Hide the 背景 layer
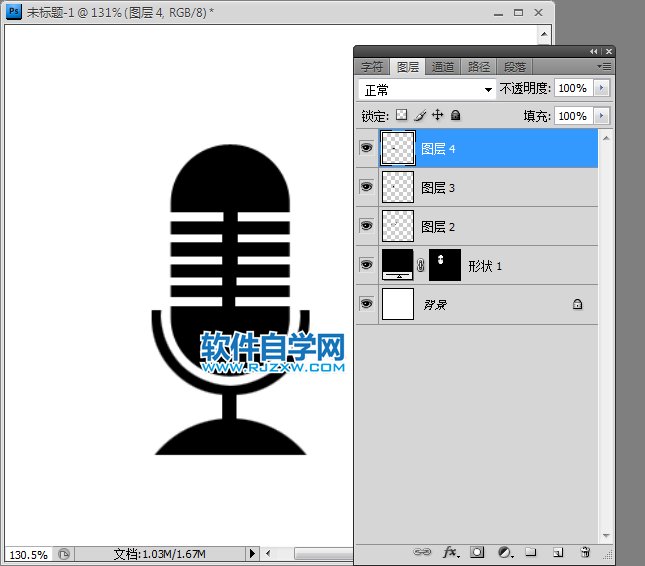Image resolution: width=645 pixels, height=566 pixels. (366, 304)
